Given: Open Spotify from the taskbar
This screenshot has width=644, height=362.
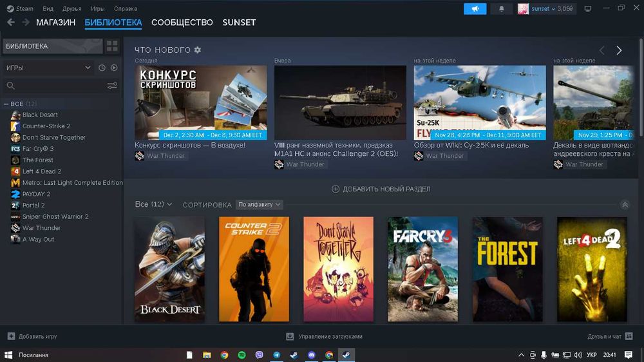Looking at the screenshot, I should [241, 355].
